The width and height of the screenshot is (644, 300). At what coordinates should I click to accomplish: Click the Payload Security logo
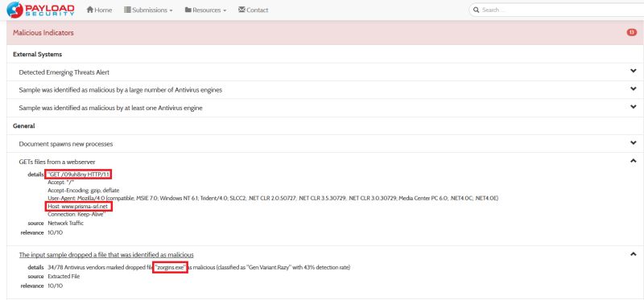tap(40, 10)
